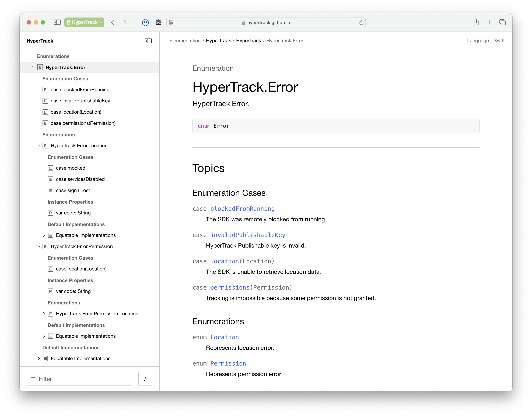This screenshot has width=532, height=417.
Task: Select case permissions(Permission) in sidebar
Action: [83, 123]
